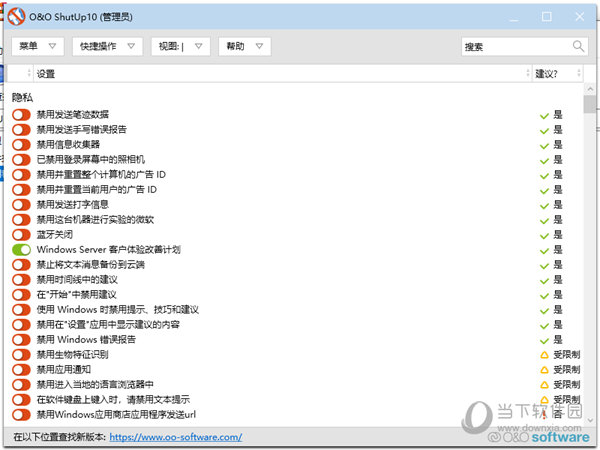Open the https://www.oo-software.com/ link
This screenshot has width=600, height=450.
coord(176,437)
